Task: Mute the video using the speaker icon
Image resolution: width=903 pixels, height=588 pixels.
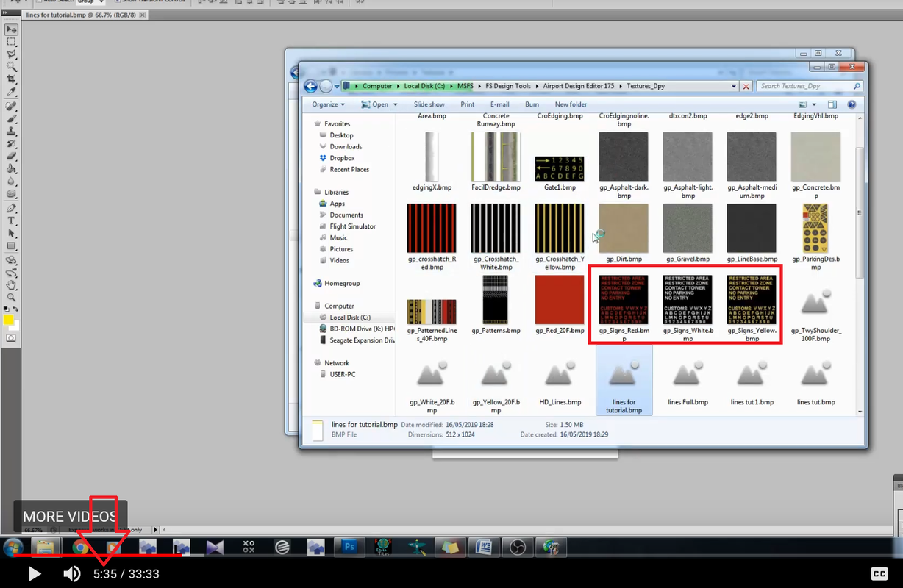Action: pyautogui.click(x=71, y=574)
